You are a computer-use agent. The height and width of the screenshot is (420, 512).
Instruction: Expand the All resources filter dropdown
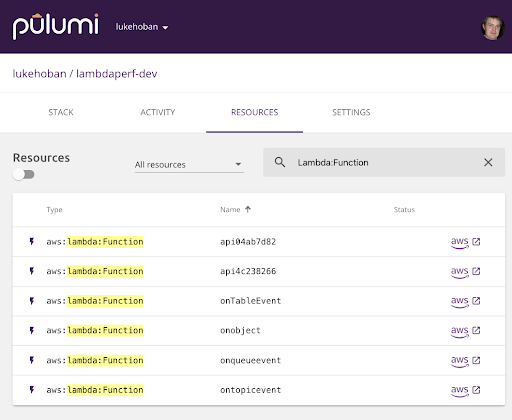[x=189, y=164]
